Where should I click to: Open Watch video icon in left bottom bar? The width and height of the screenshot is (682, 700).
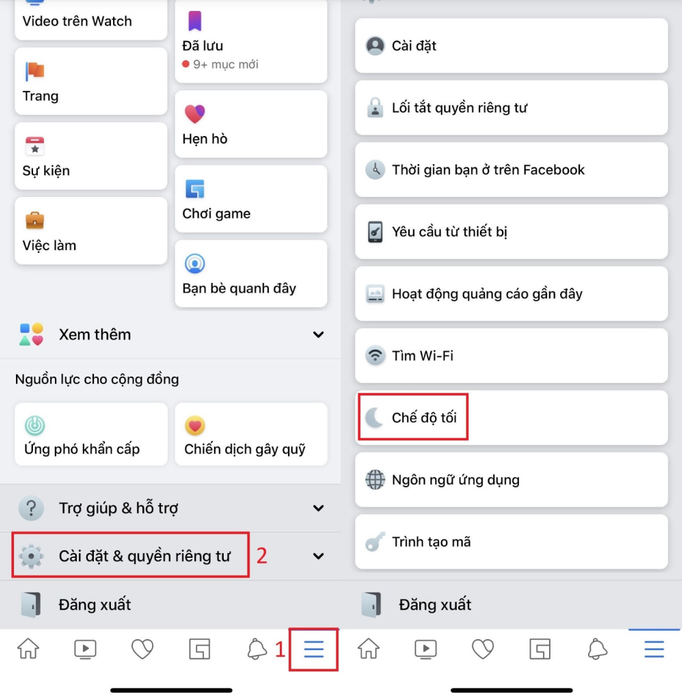point(85,649)
